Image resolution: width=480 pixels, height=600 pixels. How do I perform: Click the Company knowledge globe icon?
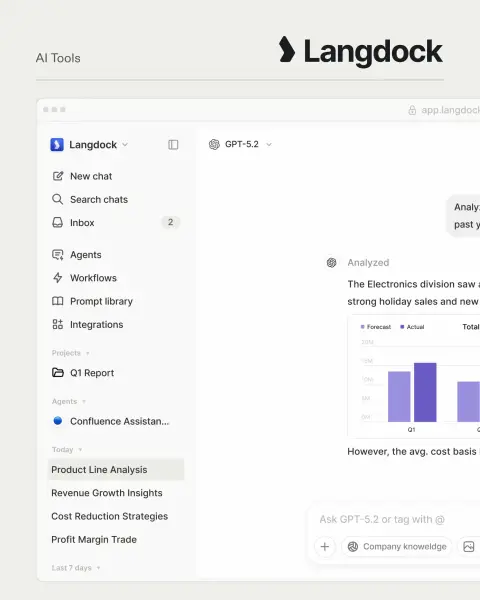point(353,546)
